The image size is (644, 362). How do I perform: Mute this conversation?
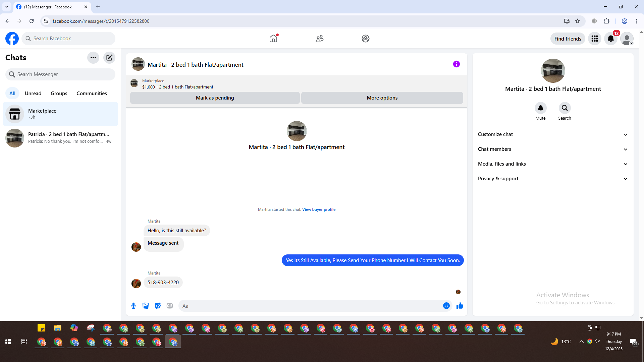540,108
